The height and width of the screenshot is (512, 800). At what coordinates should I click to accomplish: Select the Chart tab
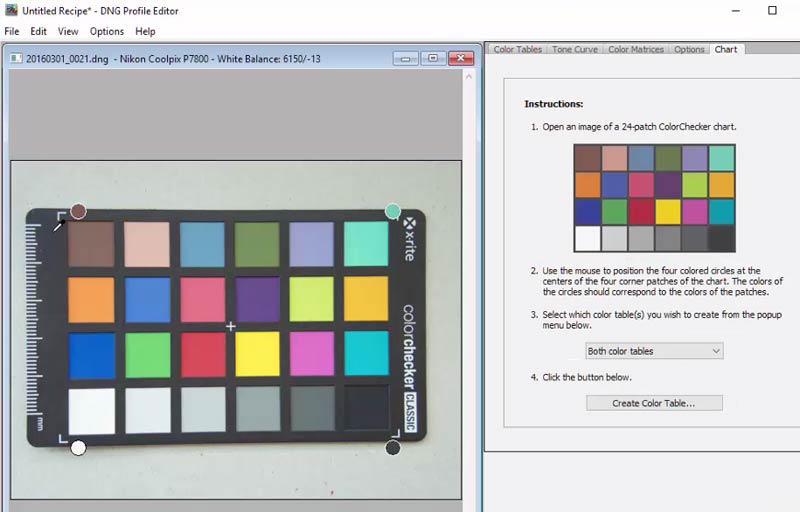(x=726, y=49)
